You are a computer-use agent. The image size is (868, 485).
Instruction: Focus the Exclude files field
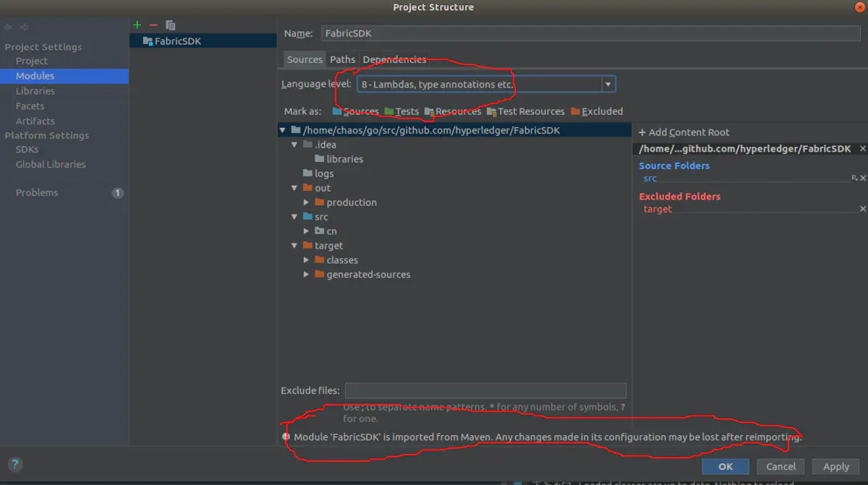tap(485, 391)
